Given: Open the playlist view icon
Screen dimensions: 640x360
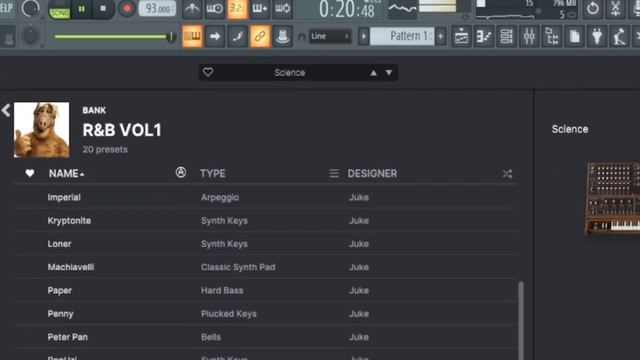Looking at the screenshot, I should pos(461,36).
